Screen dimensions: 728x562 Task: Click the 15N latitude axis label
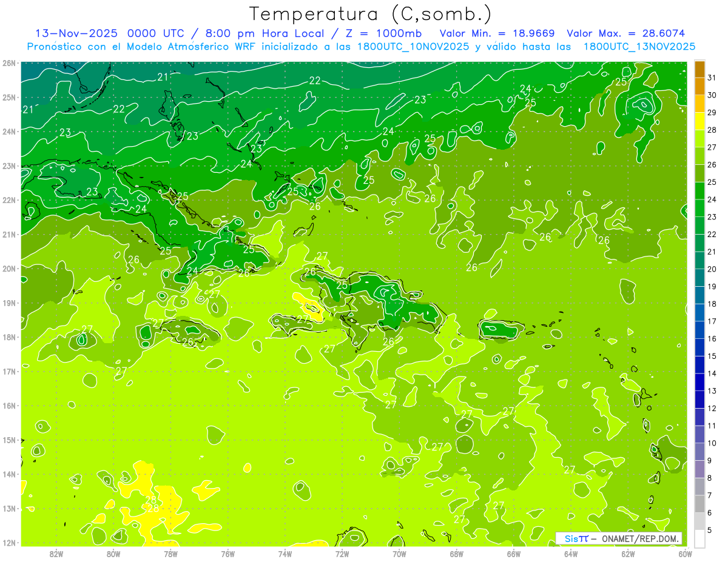pyautogui.click(x=9, y=440)
